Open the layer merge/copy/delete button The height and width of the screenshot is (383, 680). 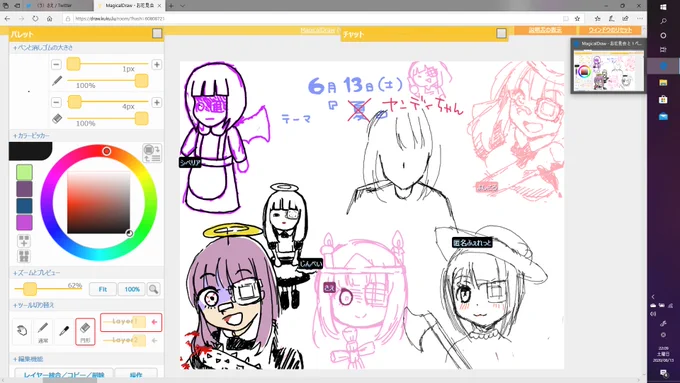[x=64, y=374]
